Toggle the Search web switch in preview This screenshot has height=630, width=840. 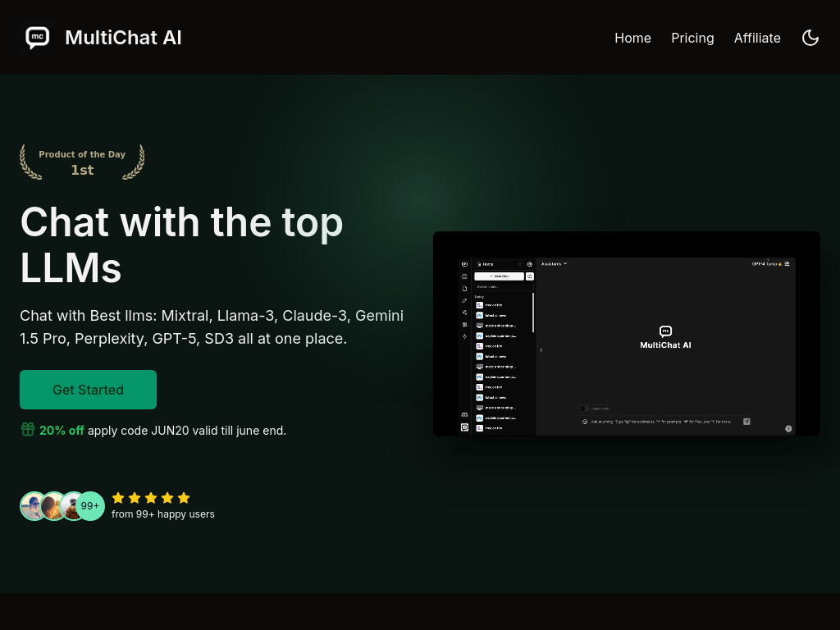point(585,408)
